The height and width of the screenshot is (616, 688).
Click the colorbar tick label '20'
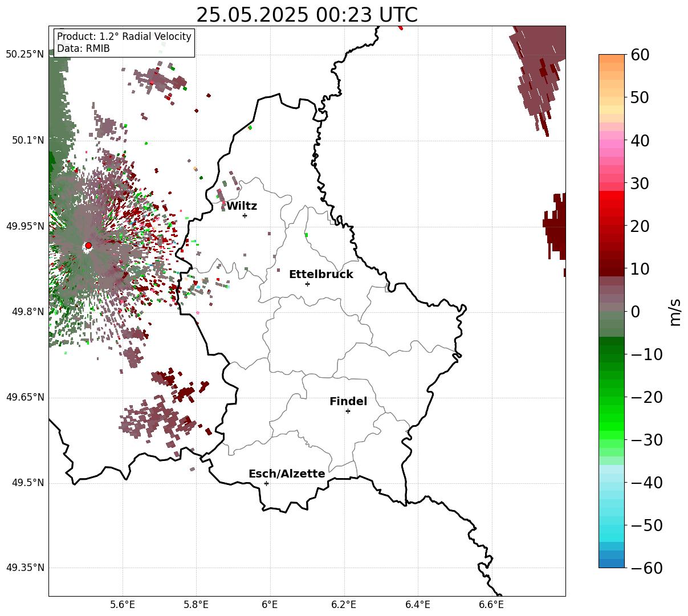coord(640,226)
